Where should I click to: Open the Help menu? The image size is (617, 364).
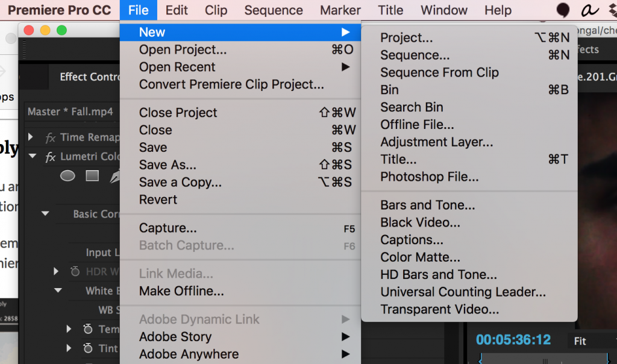click(498, 10)
